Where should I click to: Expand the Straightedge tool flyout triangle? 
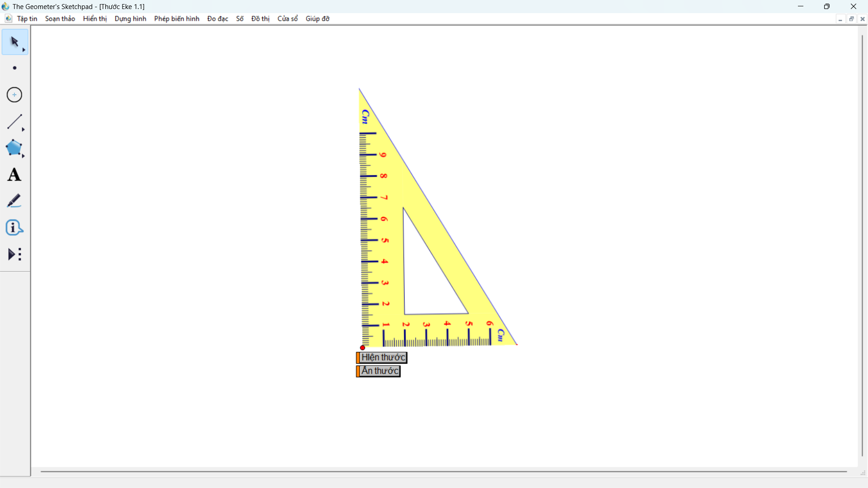[x=24, y=130]
